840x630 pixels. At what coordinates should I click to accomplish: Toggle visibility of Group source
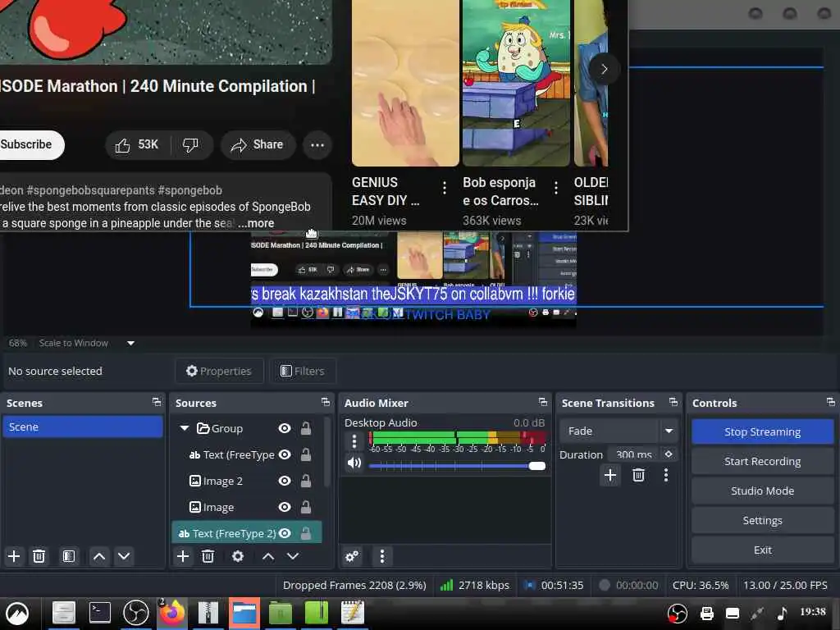(285, 428)
